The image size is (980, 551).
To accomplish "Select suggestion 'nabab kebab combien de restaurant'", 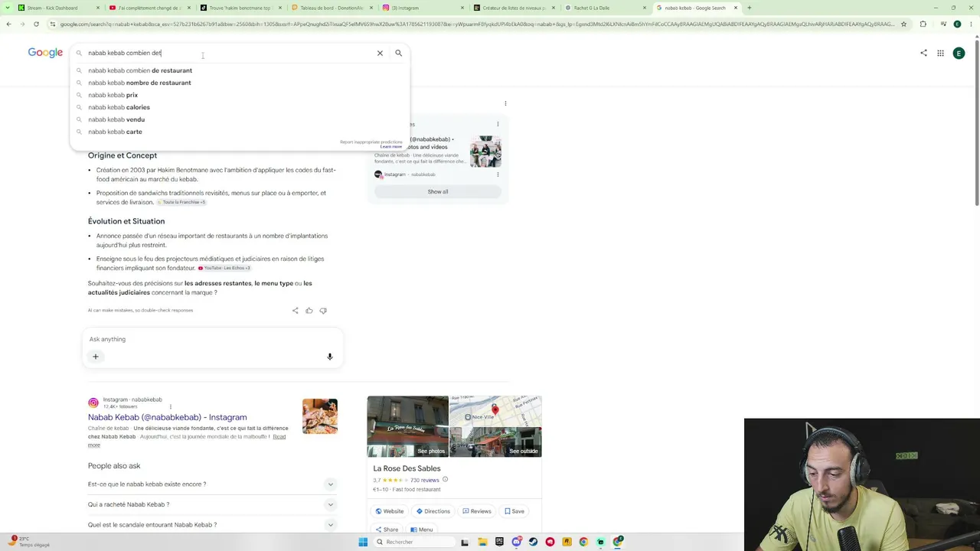I will pyautogui.click(x=239, y=70).
